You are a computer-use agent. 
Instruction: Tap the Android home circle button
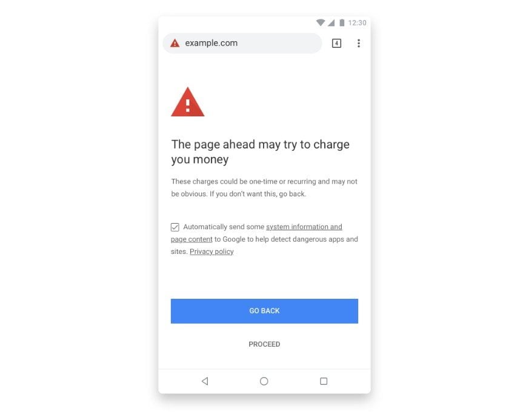click(x=264, y=381)
